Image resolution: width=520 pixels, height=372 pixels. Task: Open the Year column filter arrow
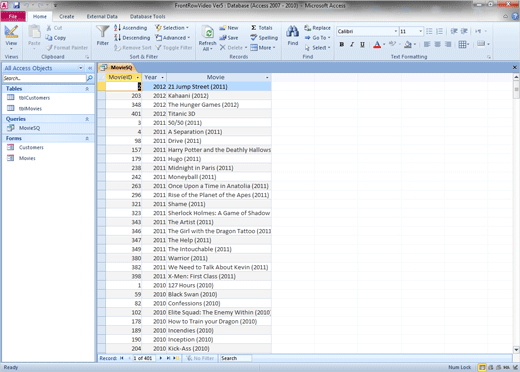pyautogui.click(x=162, y=77)
